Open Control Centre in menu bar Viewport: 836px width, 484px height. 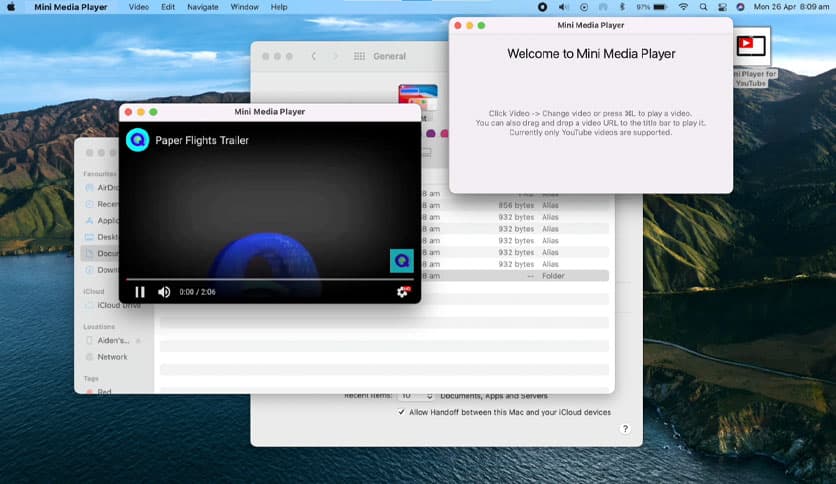(x=722, y=7)
